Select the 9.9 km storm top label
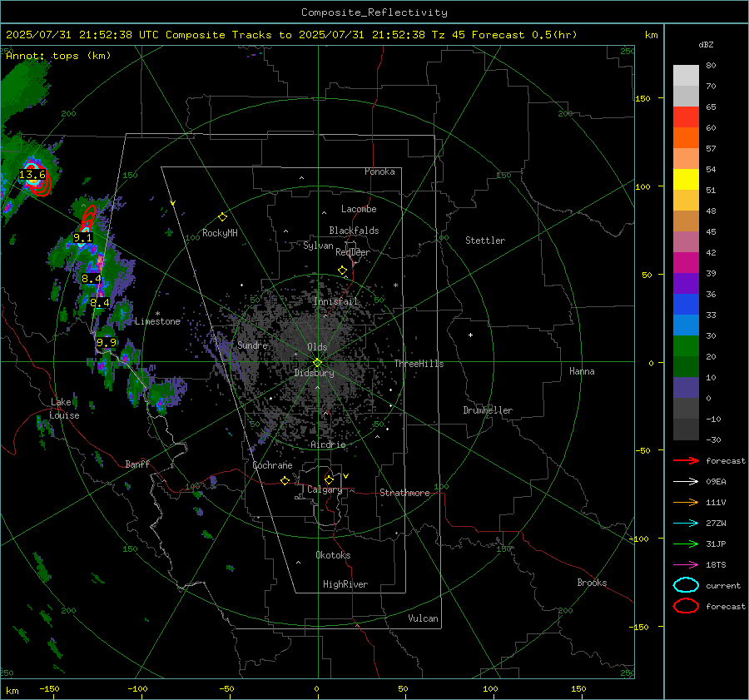Screen dimensions: 749x700 tap(106, 342)
